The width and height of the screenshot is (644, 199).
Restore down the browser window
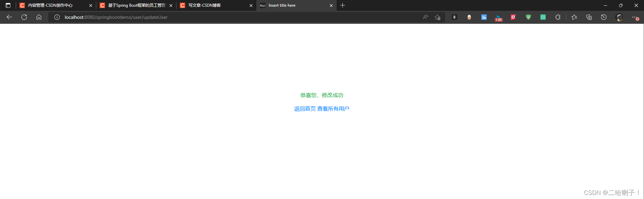[x=621, y=5]
